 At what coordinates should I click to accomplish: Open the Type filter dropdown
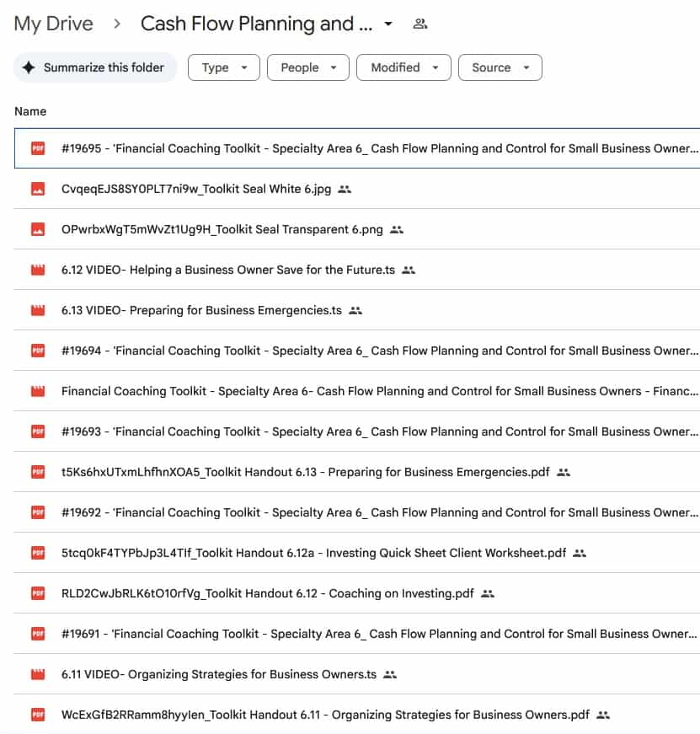click(223, 67)
